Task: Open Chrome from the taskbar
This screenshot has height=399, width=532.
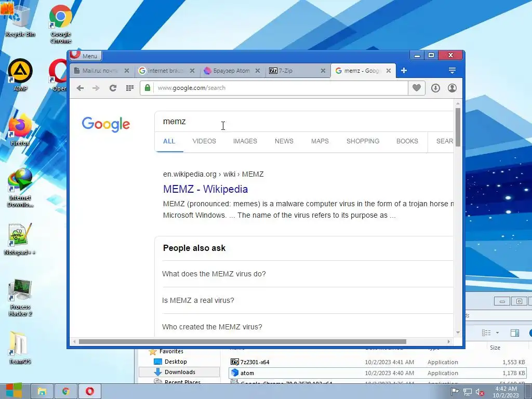Action: pyautogui.click(x=66, y=391)
